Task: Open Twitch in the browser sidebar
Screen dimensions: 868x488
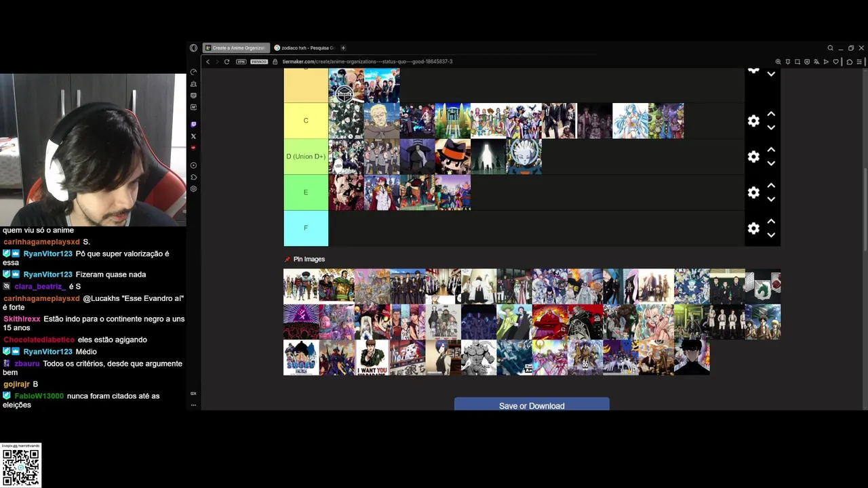Action: tap(193, 125)
